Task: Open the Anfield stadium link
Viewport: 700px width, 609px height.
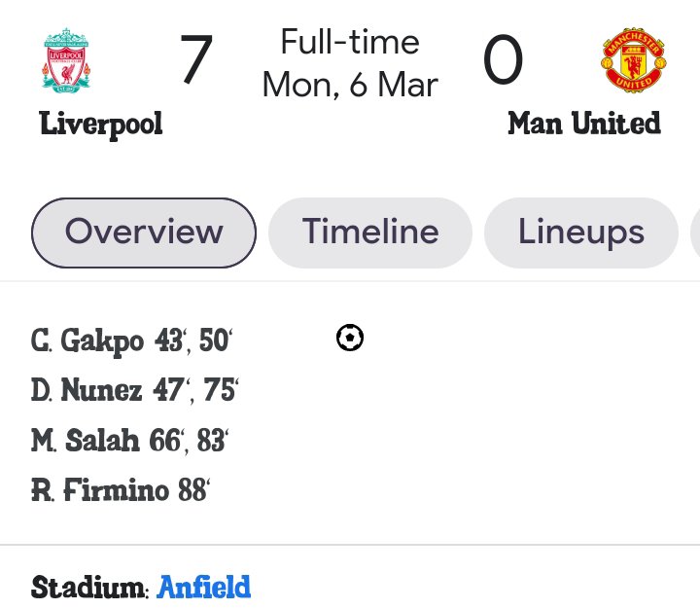Action: point(204,588)
